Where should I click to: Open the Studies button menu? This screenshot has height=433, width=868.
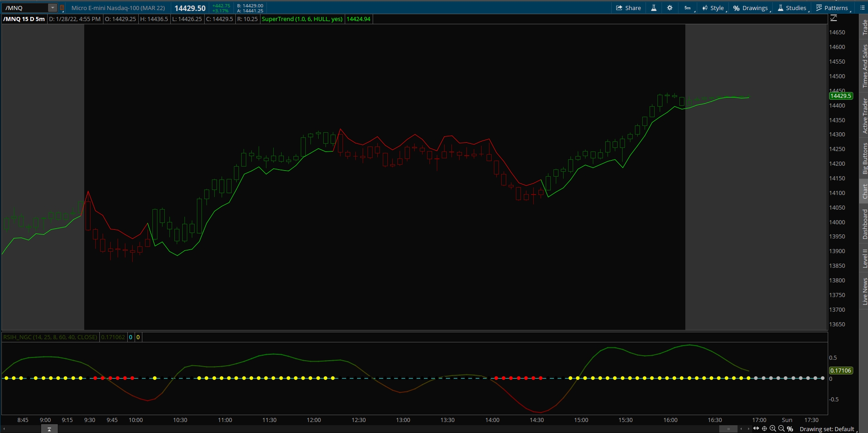(x=792, y=8)
